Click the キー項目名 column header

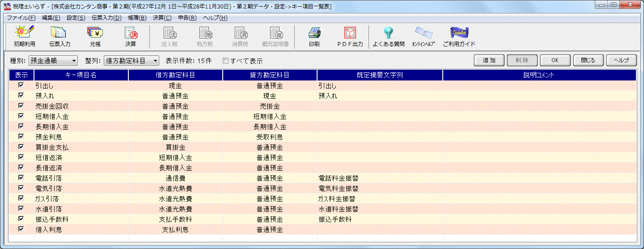tap(81, 75)
